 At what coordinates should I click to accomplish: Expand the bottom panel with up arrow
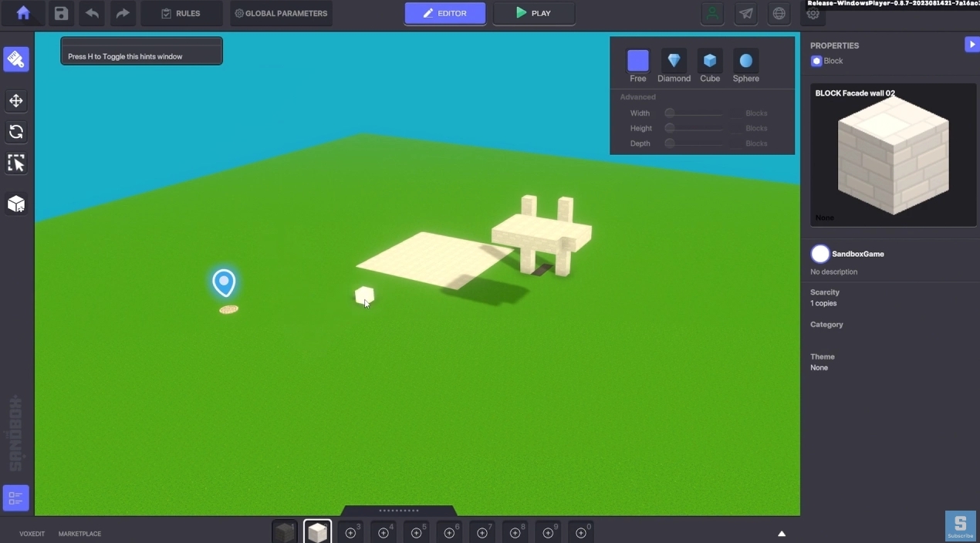click(782, 534)
